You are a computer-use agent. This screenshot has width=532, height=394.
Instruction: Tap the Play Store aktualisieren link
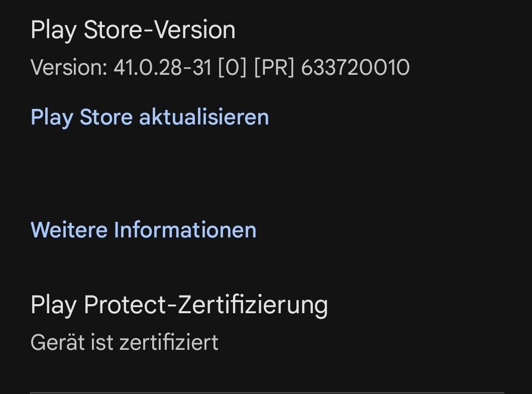point(150,117)
